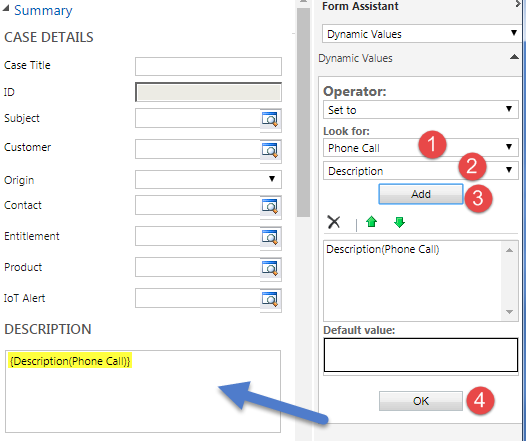Open the Form Assistant Dynamic Values dropdown

(x=422, y=34)
